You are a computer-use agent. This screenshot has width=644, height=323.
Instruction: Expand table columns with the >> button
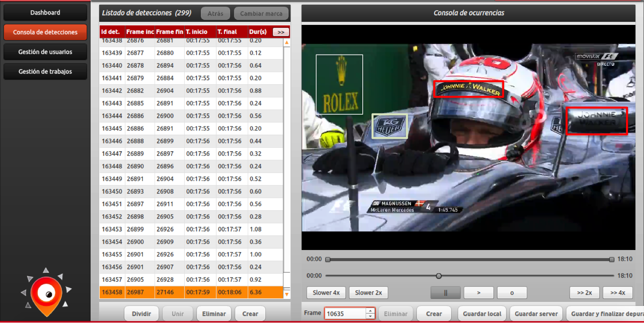pos(281,32)
